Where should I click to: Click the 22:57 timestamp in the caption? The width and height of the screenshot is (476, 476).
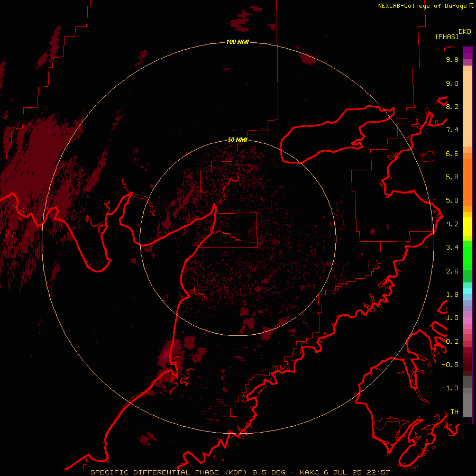pos(378,472)
